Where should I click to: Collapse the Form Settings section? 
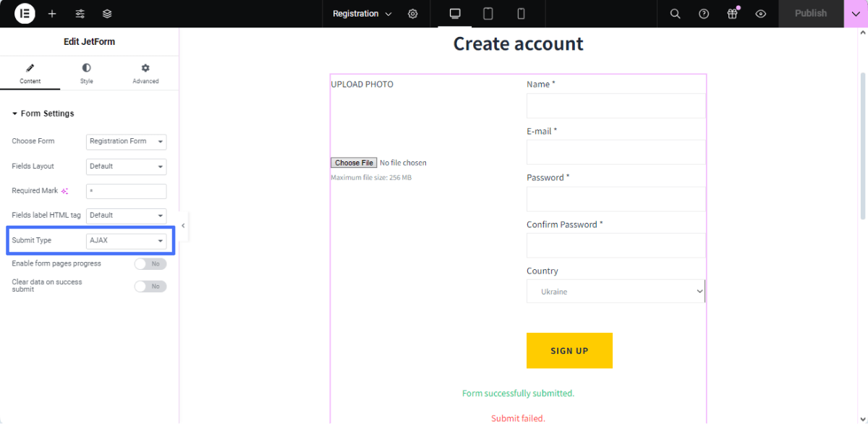(43, 114)
